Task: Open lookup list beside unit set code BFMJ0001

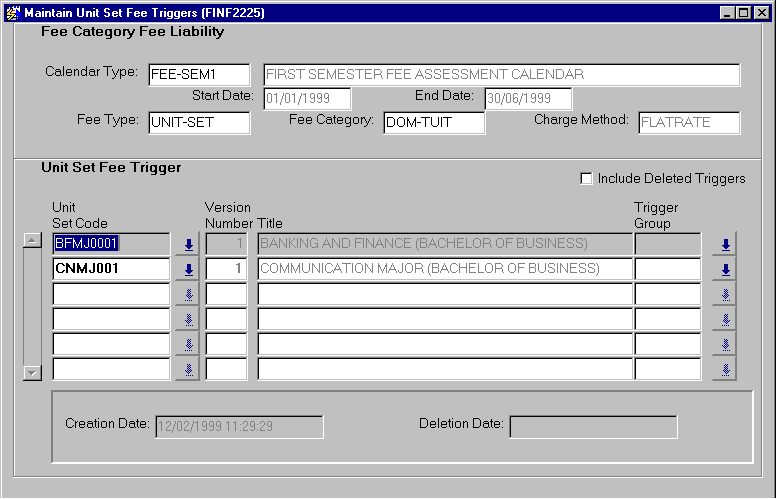Action: (x=187, y=244)
